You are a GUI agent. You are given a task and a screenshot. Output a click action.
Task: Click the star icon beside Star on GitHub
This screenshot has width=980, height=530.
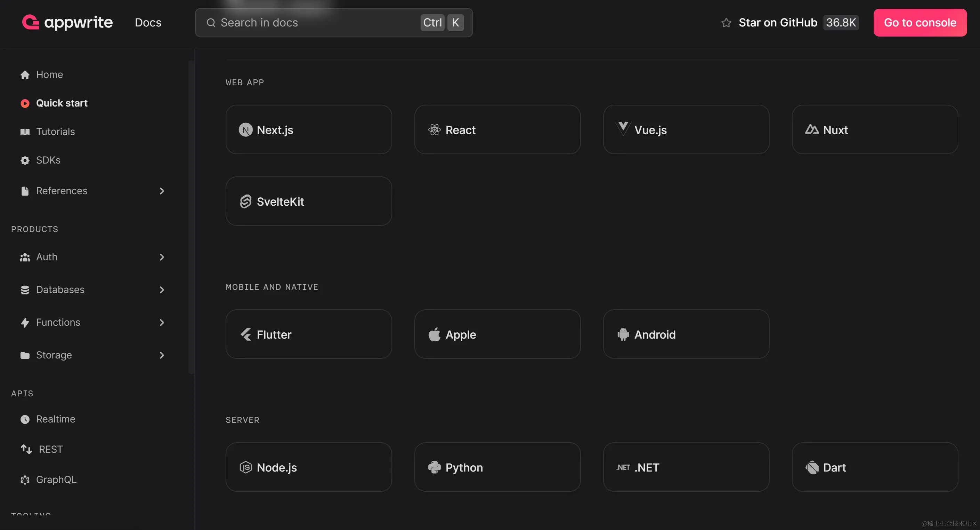(726, 23)
